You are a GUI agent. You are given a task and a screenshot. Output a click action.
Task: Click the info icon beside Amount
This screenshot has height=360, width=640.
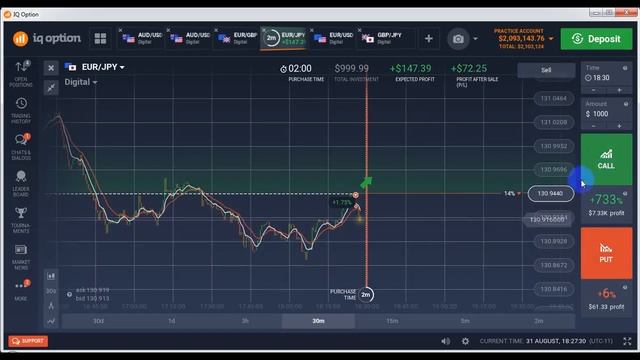626,104
